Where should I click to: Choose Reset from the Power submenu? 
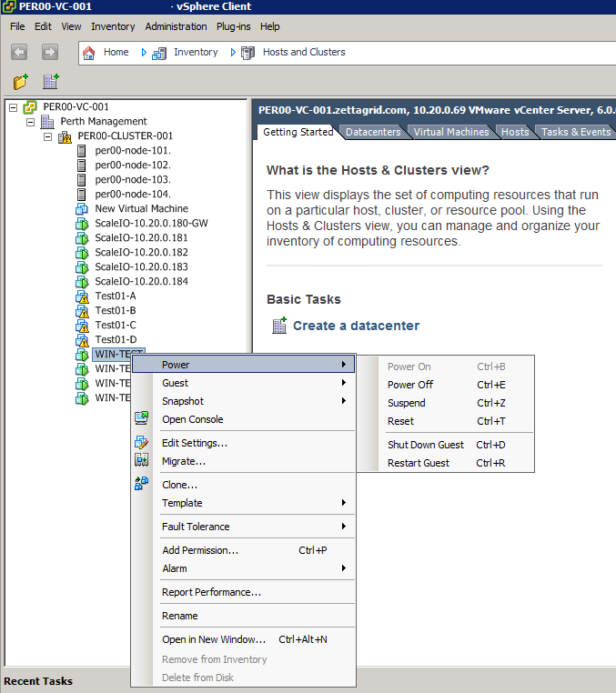click(x=446, y=421)
